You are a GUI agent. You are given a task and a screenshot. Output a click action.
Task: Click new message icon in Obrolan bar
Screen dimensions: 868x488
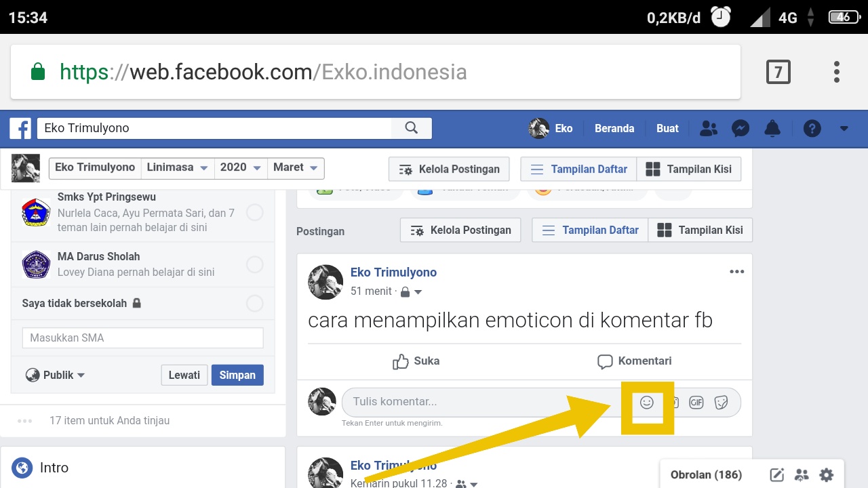click(x=777, y=474)
